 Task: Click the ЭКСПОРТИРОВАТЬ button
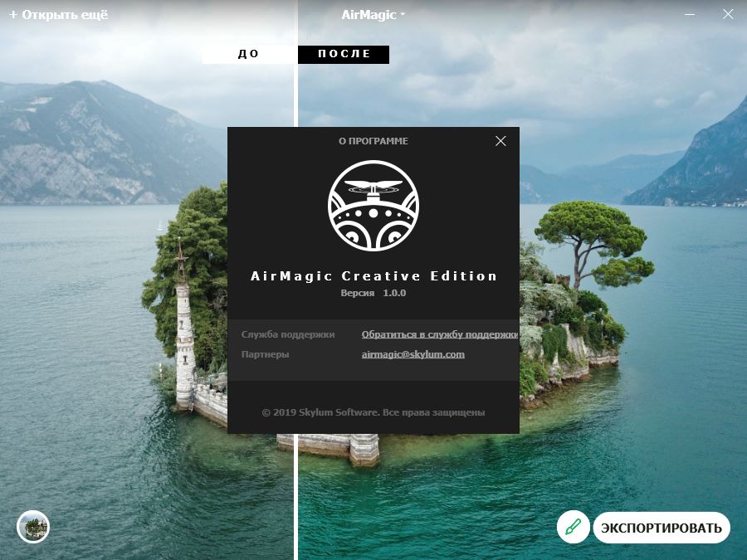662,528
